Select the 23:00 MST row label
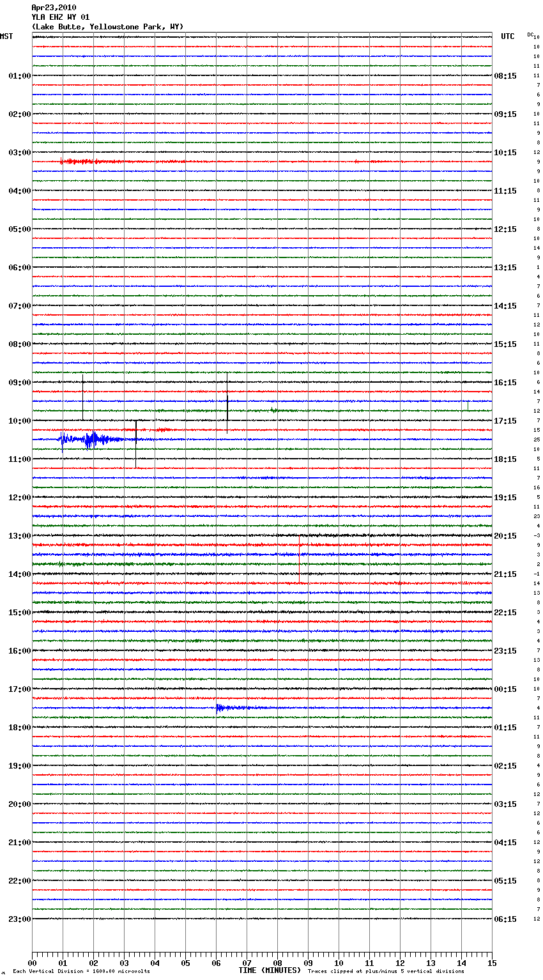543x980 pixels. pos(20,919)
